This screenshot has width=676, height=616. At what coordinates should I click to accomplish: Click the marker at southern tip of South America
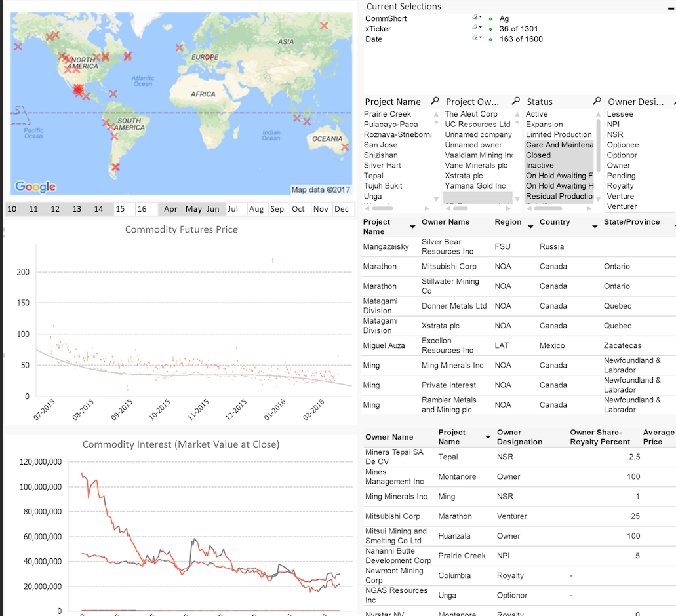[115, 167]
